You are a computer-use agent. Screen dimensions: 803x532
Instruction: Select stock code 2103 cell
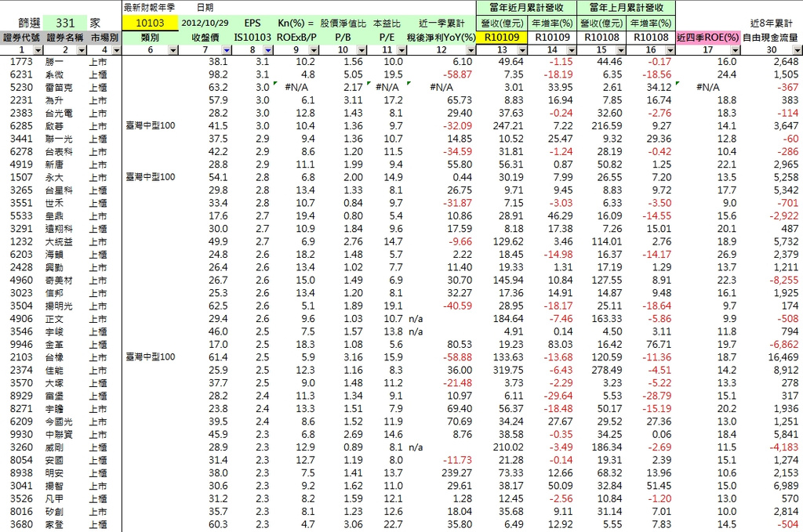click(21, 357)
